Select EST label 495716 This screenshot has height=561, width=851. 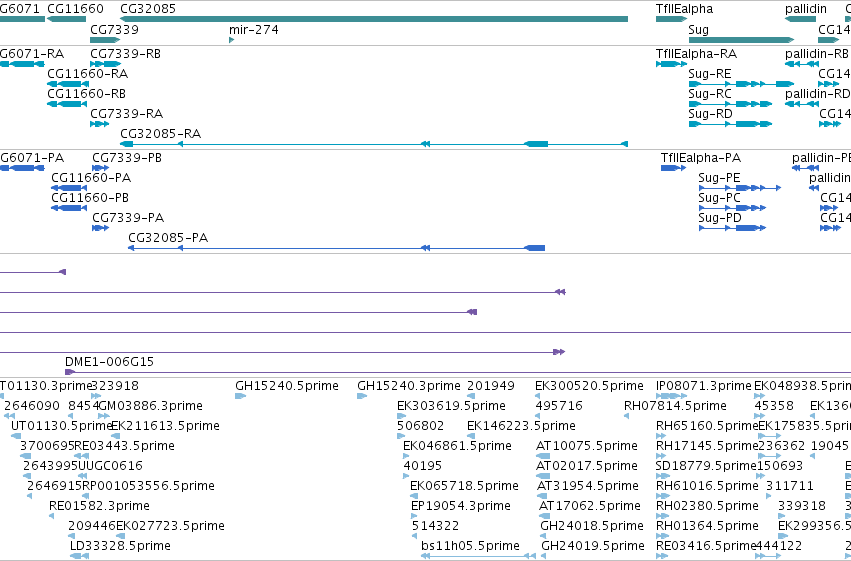[x=558, y=406]
